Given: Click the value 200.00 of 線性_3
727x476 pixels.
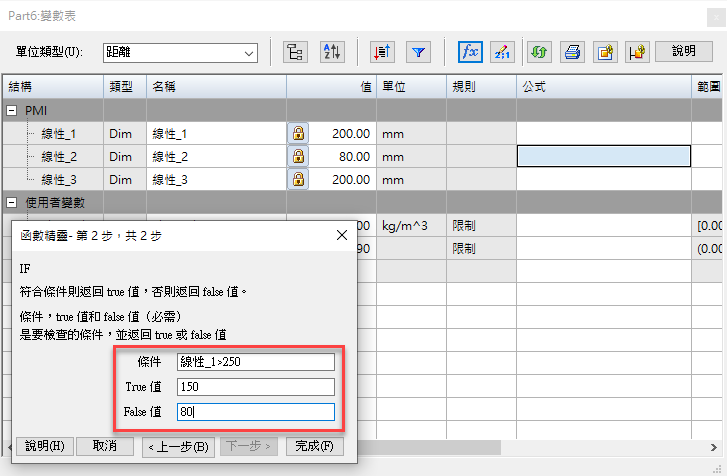Looking at the screenshot, I should coord(351,180).
